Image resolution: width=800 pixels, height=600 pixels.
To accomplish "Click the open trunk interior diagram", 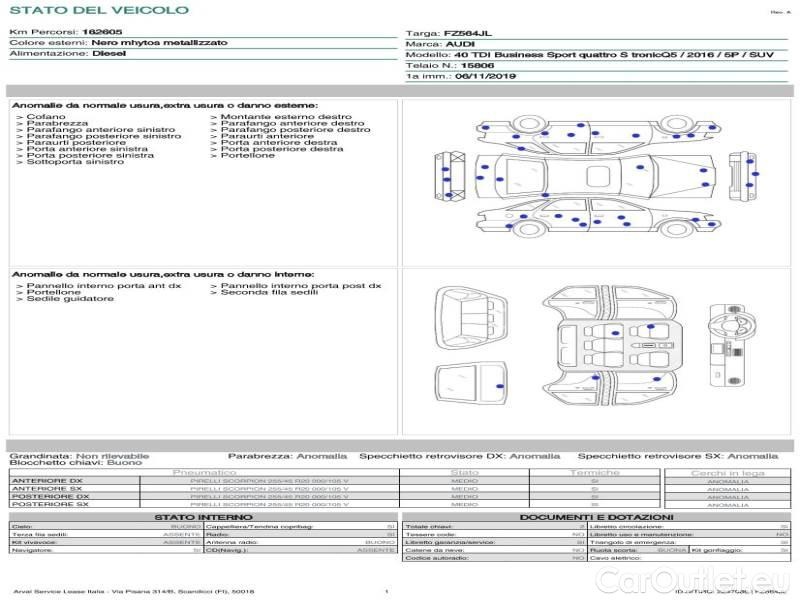I will click(471, 318).
